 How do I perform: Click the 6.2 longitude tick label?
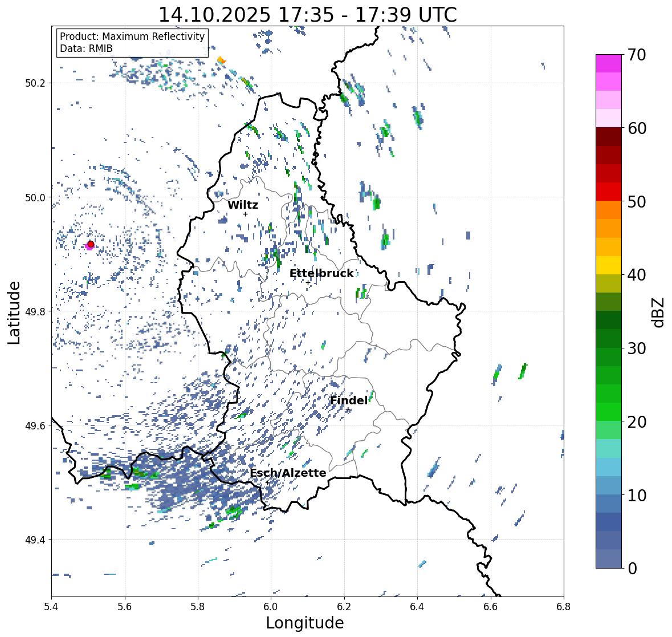point(344,606)
